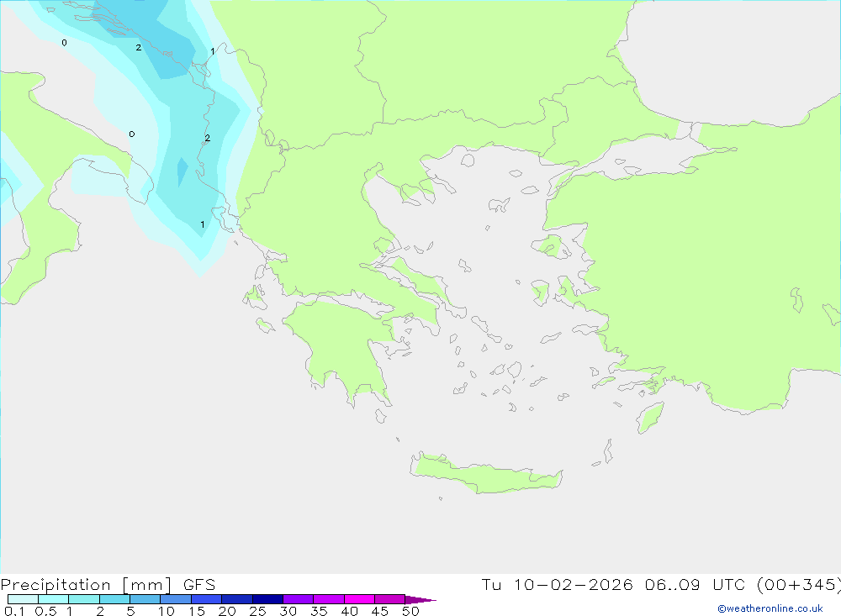Click the island of Crete on the map
This screenshot has height=616, width=841.
485,475
